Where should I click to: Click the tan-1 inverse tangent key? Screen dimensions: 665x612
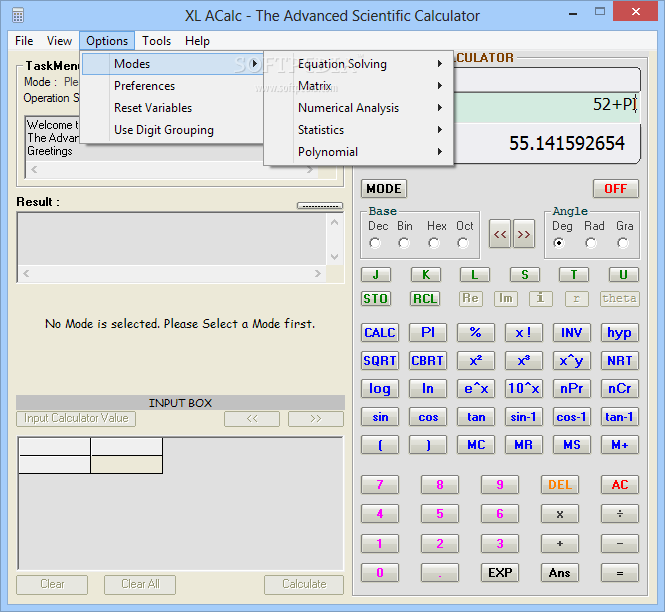620,417
